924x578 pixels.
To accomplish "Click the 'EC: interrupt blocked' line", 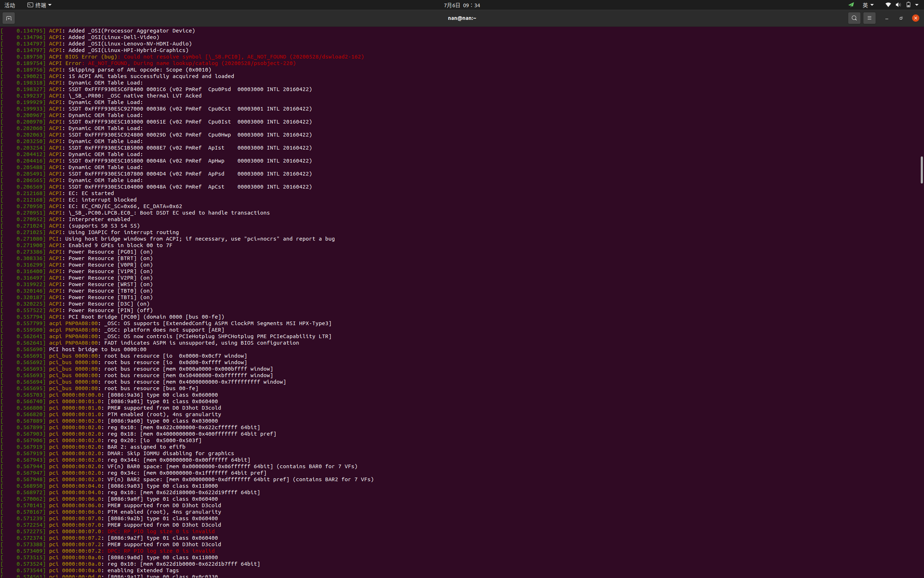I will tap(69, 199).
